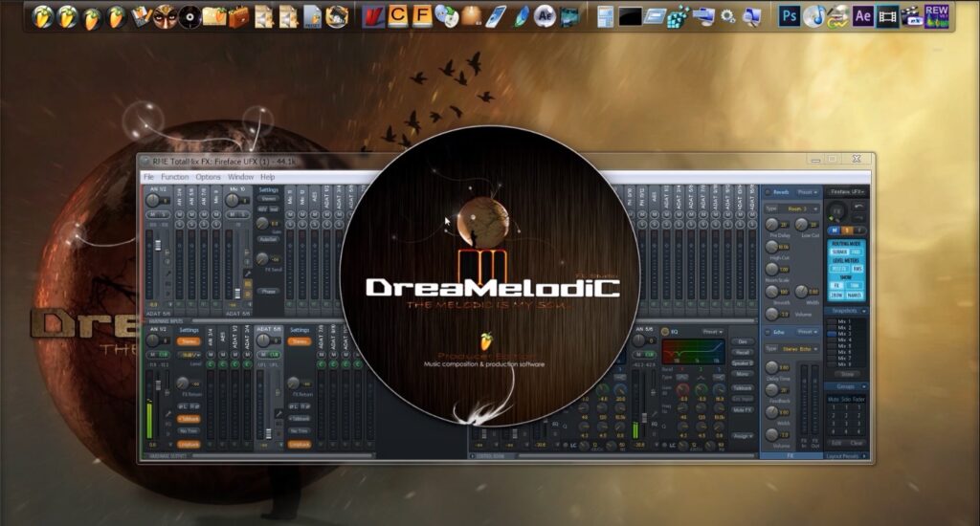Open the red V application dock icon
The height and width of the screenshot is (526, 980).
(373, 16)
